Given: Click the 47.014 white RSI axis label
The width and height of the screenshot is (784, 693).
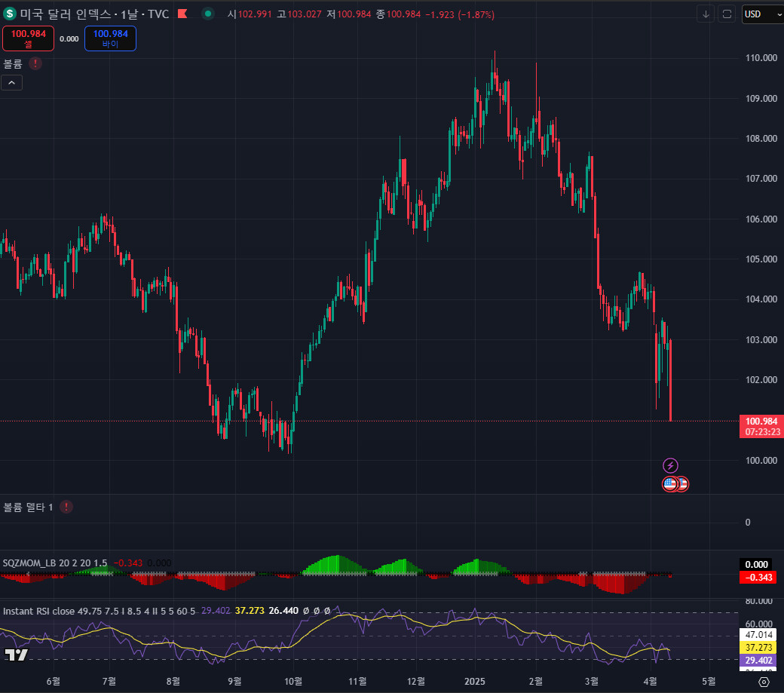Looking at the screenshot, I should [x=758, y=634].
